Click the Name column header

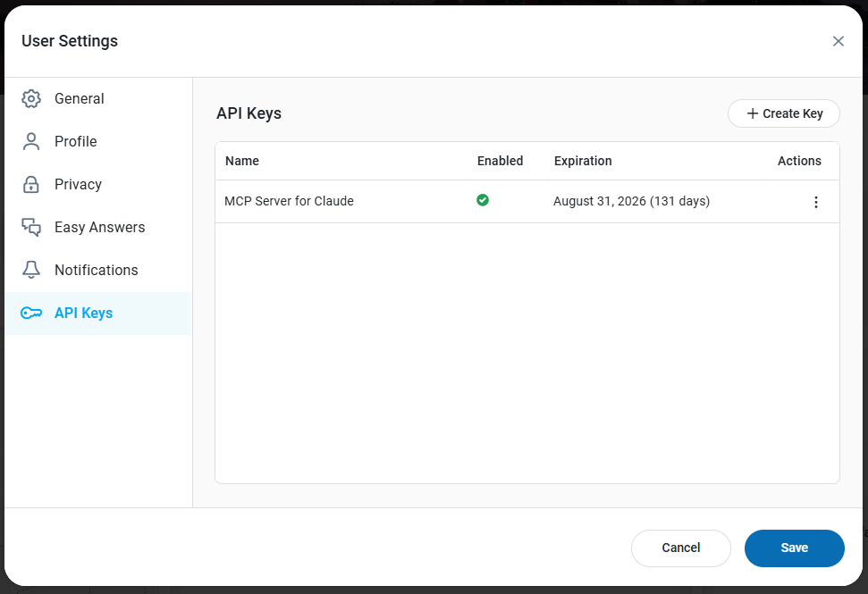[x=242, y=161]
